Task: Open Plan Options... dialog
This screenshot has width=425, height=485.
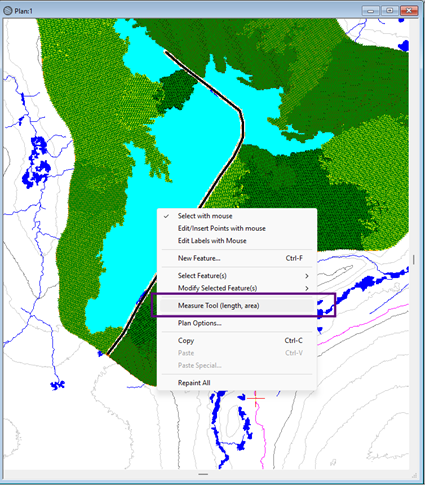Action: [237, 323]
